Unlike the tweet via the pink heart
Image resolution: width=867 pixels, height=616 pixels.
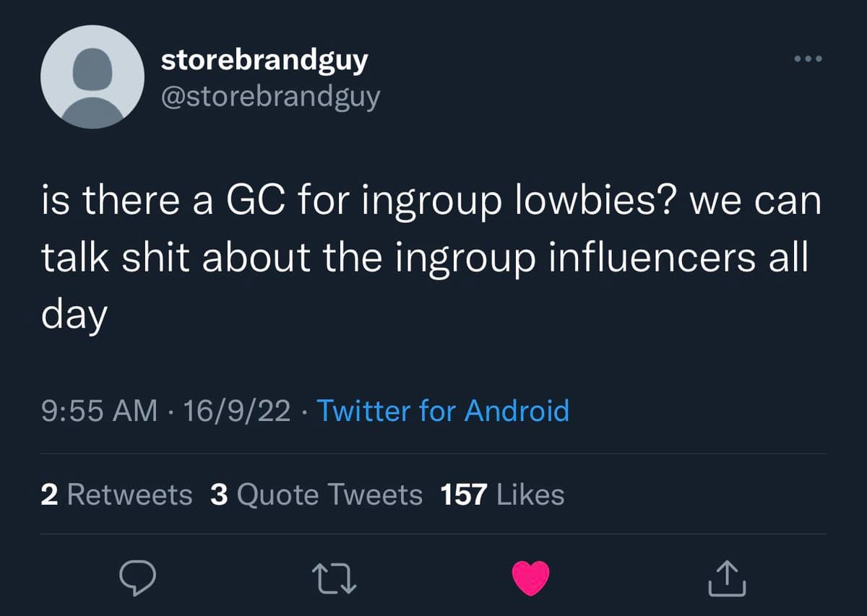[x=531, y=578]
